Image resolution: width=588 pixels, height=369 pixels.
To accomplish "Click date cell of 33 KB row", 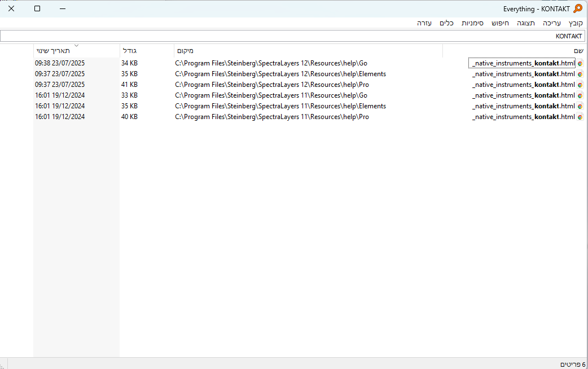I will [x=60, y=95].
